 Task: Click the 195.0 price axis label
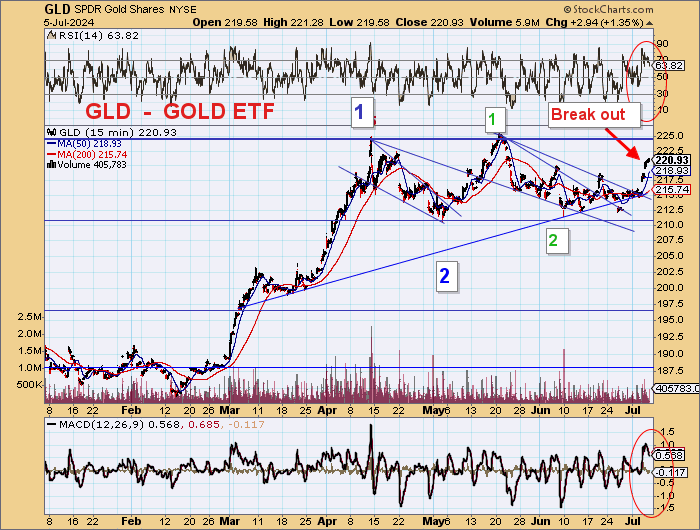click(x=669, y=320)
